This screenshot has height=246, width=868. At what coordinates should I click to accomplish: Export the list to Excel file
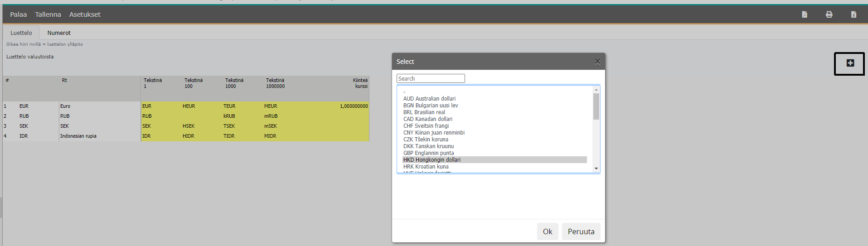coord(853,14)
